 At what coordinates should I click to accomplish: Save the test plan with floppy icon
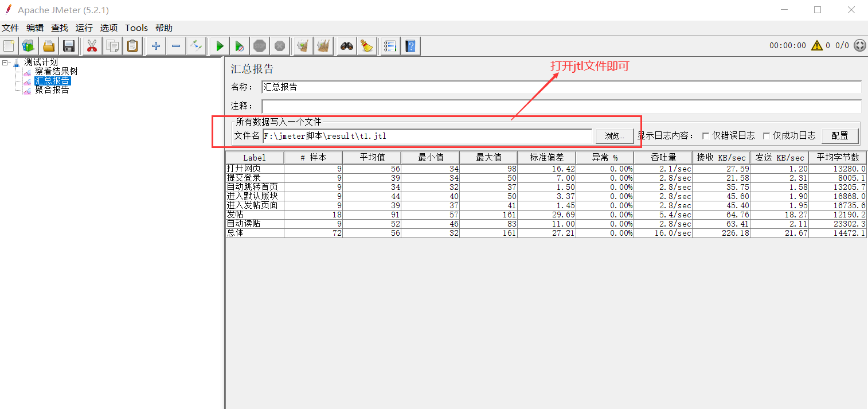[69, 46]
